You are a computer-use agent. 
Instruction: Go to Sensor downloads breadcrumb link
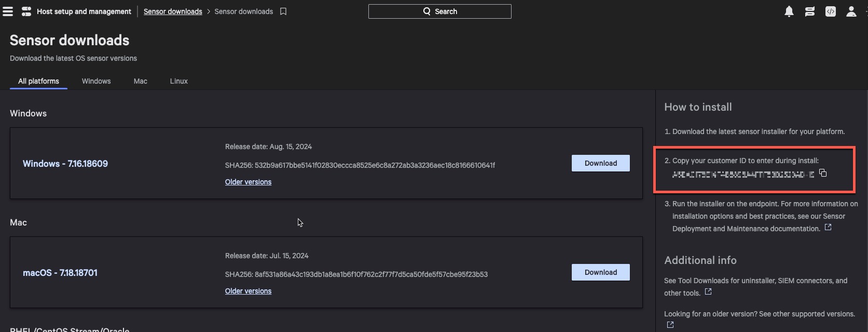click(173, 11)
